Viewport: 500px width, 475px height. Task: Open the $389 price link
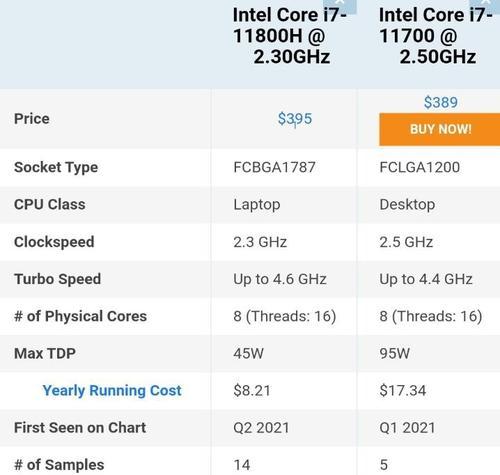pos(441,102)
